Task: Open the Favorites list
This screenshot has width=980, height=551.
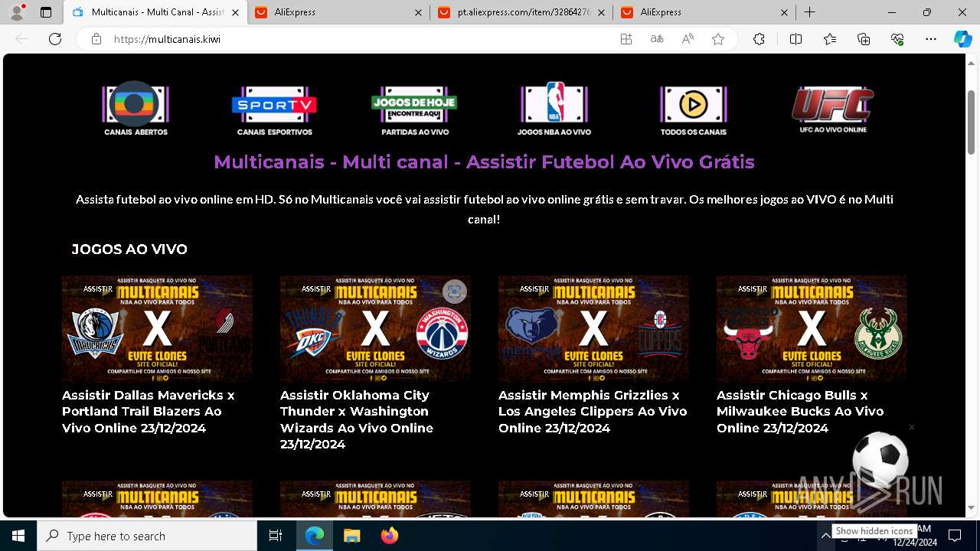Action: [830, 39]
